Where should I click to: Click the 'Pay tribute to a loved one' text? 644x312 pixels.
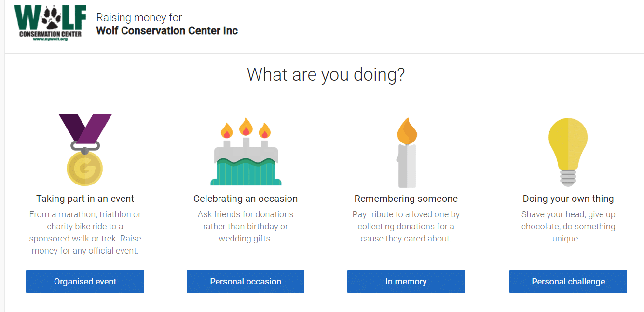coord(406,226)
